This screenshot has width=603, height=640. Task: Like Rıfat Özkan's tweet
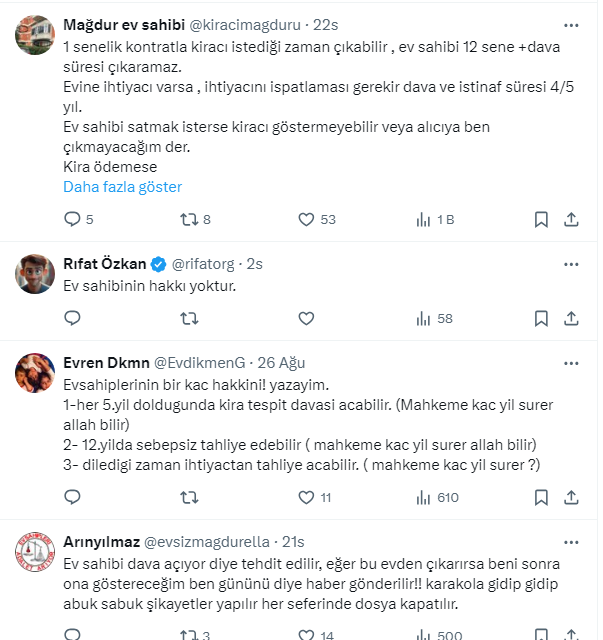click(x=306, y=318)
